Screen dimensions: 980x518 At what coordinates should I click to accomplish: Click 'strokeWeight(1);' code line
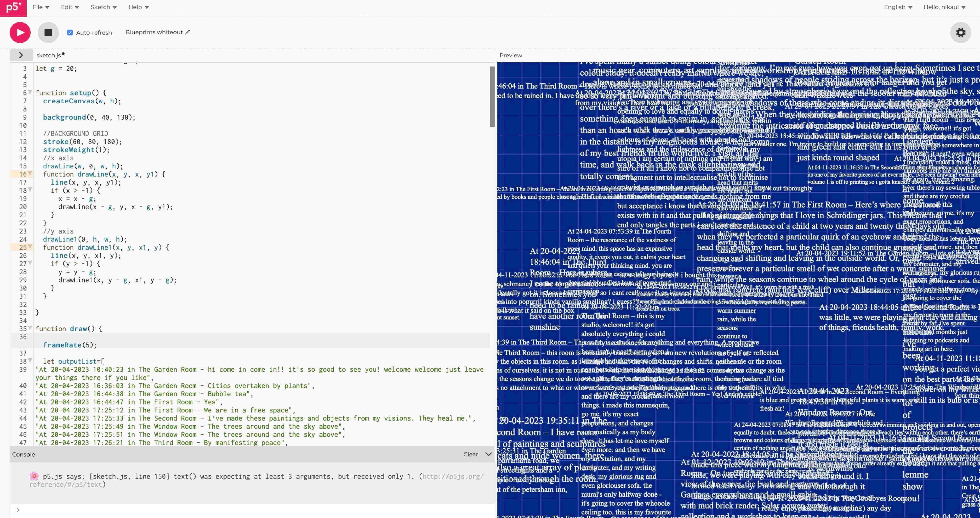(76, 150)
